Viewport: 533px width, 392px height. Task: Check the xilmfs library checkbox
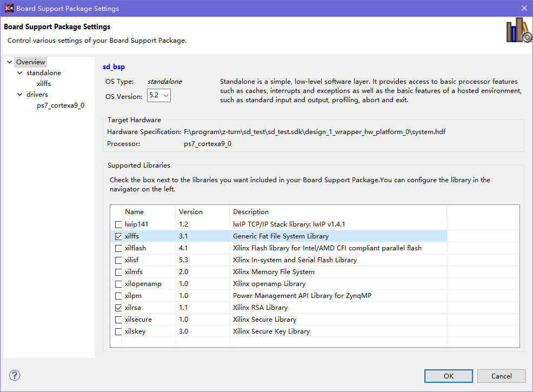(x=118, y=272)
